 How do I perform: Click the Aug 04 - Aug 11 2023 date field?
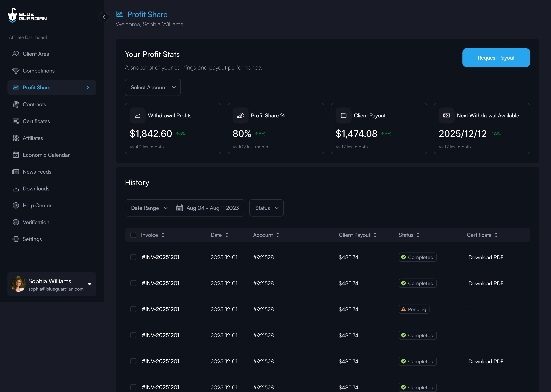tap(209, 208)
